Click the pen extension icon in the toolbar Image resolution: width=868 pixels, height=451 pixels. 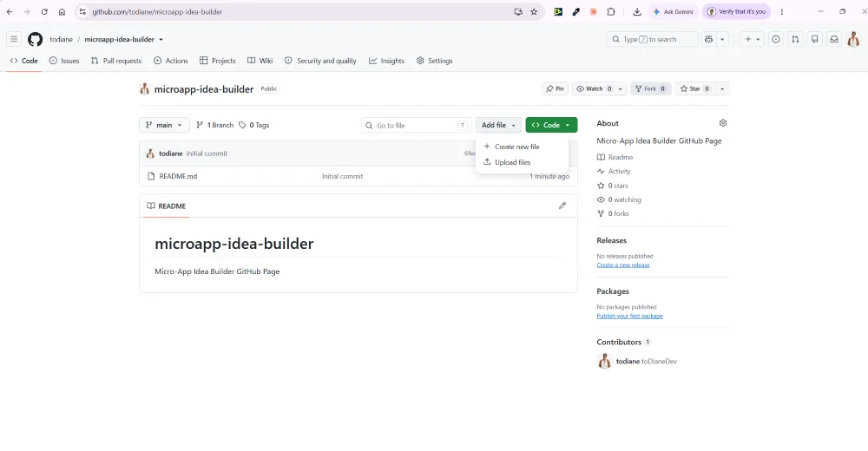point(575,11)
